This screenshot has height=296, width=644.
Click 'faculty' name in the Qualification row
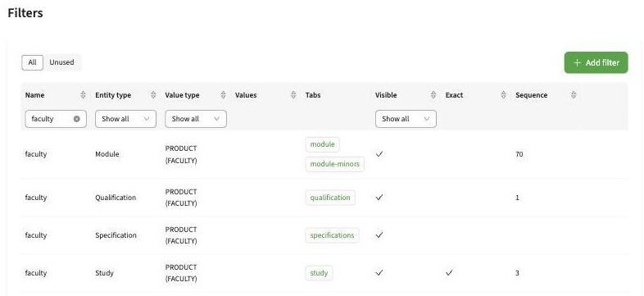tap(36, 198)
